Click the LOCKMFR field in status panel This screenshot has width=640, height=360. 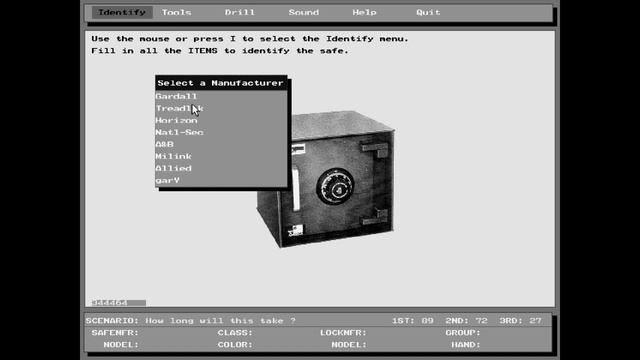343,333
